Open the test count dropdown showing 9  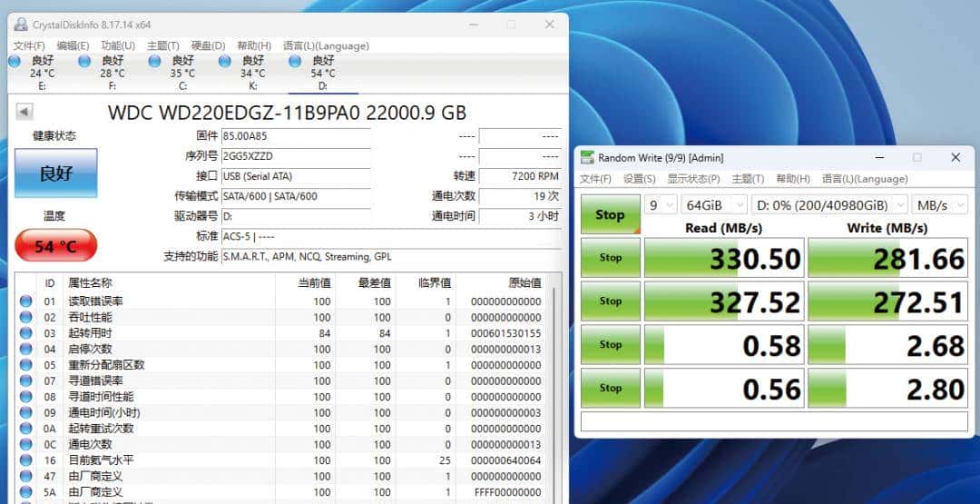pyautogui.click(x=660, y=205)
